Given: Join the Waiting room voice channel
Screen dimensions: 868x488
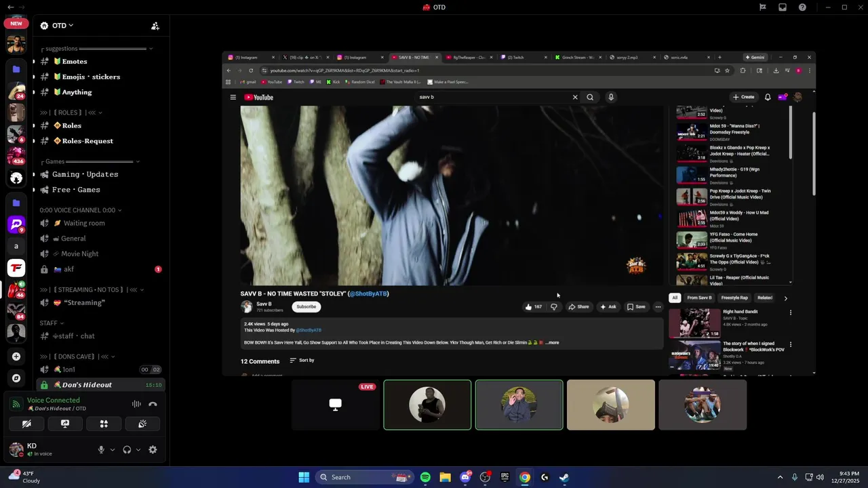Looking at the screenshot, I should coord(102,223).
